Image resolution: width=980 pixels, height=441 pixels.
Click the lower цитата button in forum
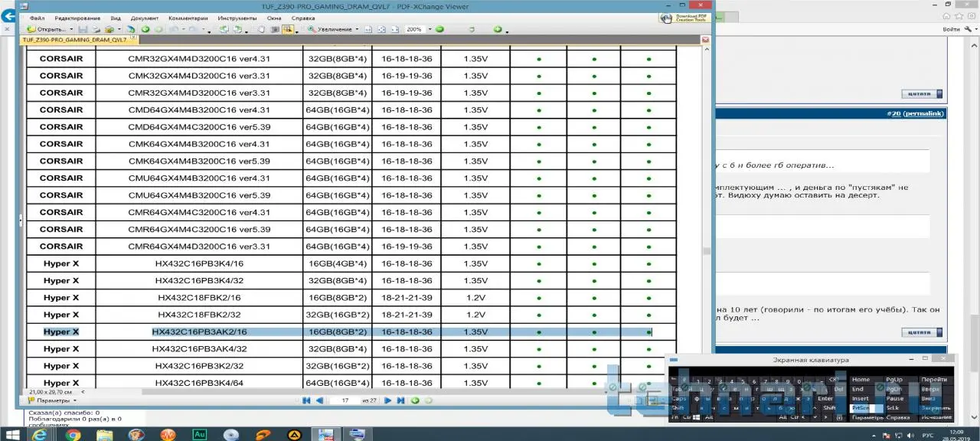(923, 332)
